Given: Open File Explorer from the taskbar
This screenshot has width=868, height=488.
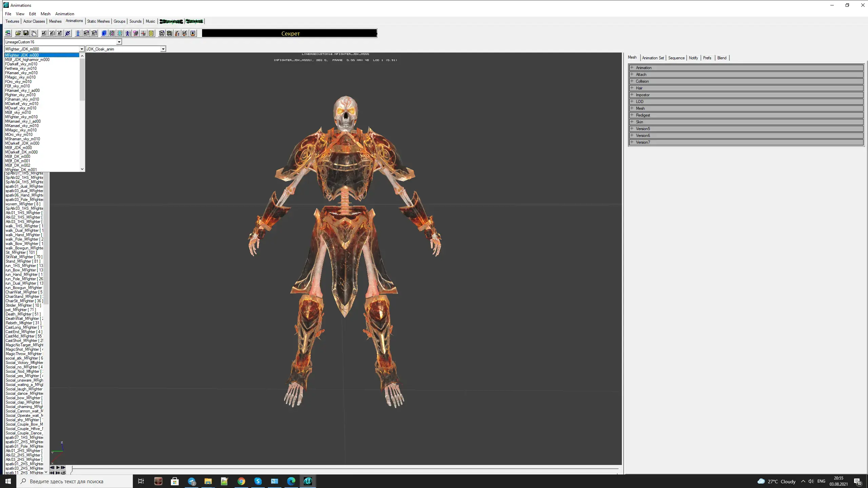Looking at the screenshot, I should [x=208, y=481].
